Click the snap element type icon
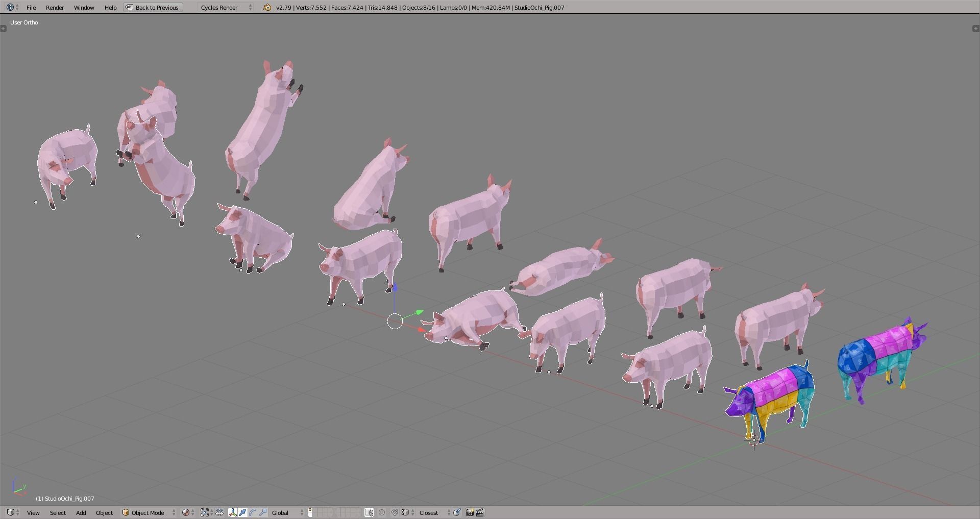Screen dimensions: 980x519 406,512
